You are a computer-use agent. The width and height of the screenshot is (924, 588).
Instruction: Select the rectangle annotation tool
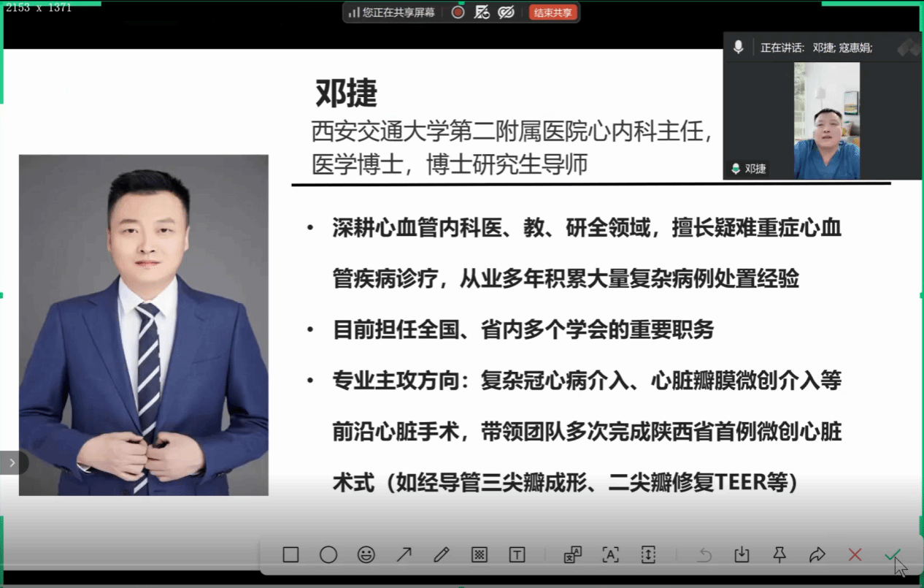tap(290, 555)
